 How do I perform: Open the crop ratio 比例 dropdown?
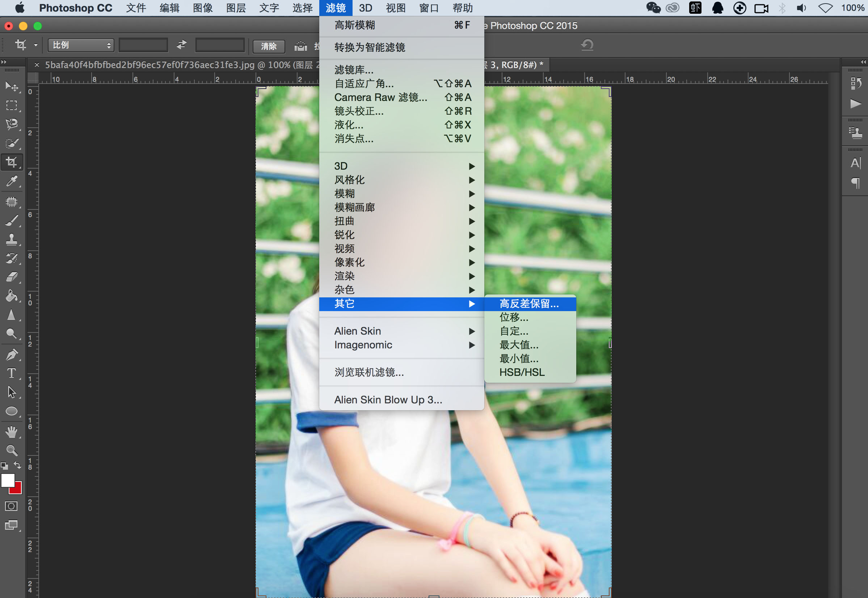pos(81,45)
